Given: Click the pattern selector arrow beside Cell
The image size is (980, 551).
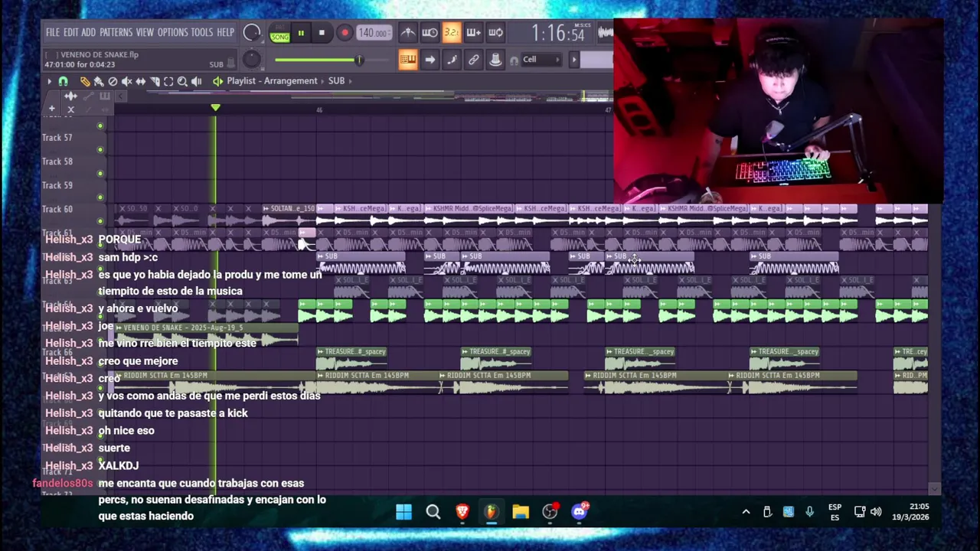Looking at the screenshot, I should 573,60.
